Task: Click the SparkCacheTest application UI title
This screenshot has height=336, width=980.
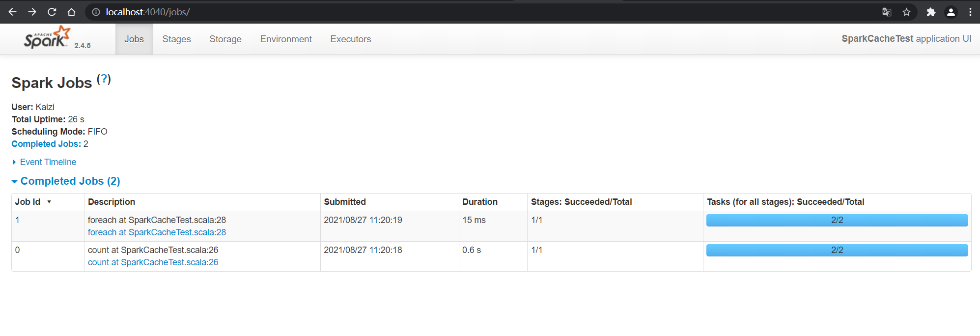Action: (906, 39)
